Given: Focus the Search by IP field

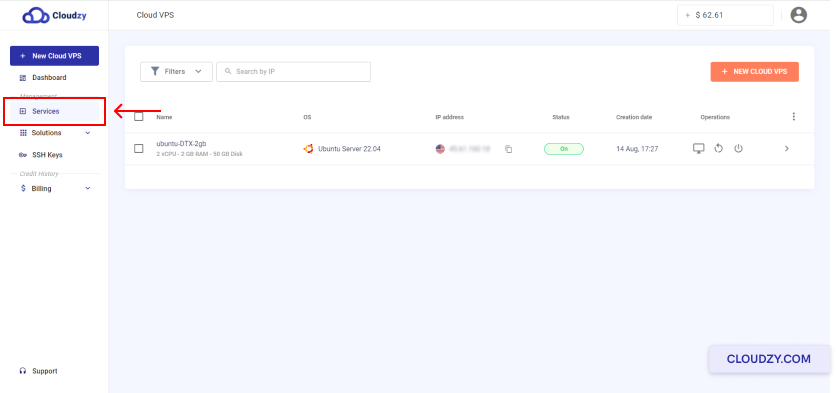Looking at the screenshot, I should click(293, 71).
